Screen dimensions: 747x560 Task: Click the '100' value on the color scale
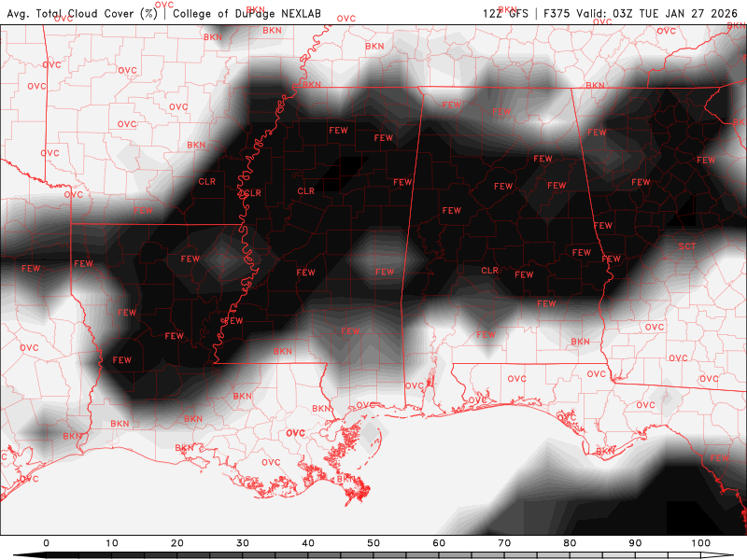click(x=701, y=543)
